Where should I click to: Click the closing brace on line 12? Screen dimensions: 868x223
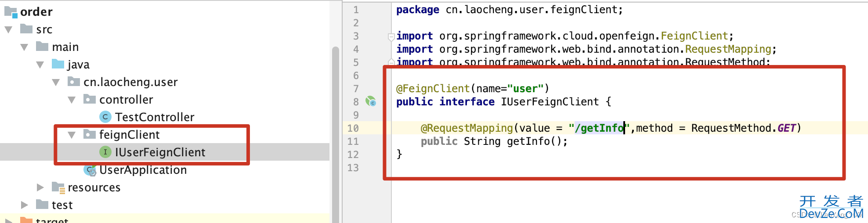(x=399, y=154)
